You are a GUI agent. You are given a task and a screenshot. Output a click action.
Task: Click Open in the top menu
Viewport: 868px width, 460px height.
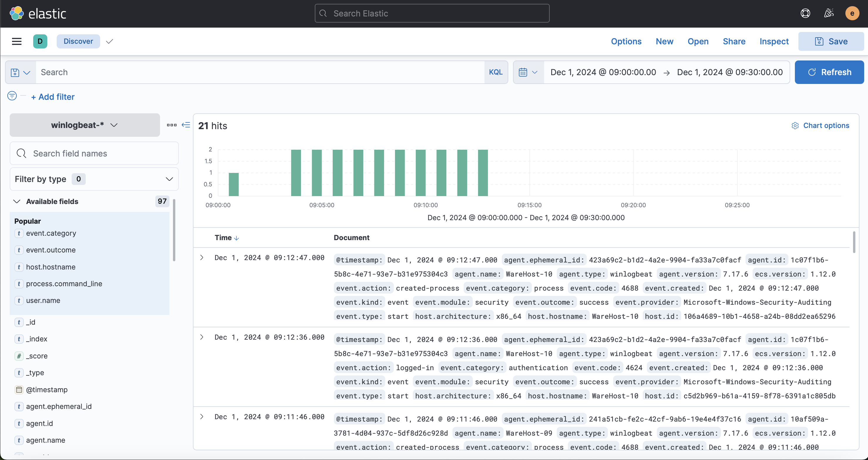(698, 41)
